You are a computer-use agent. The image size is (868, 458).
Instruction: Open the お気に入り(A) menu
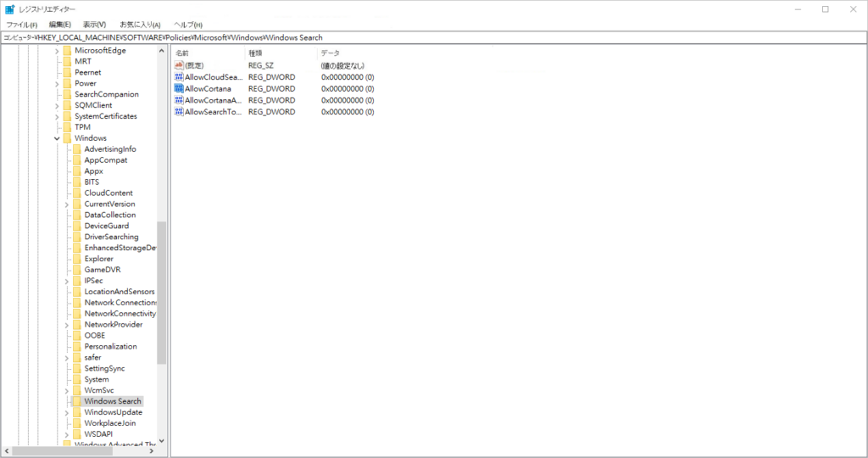click(142, 25)
